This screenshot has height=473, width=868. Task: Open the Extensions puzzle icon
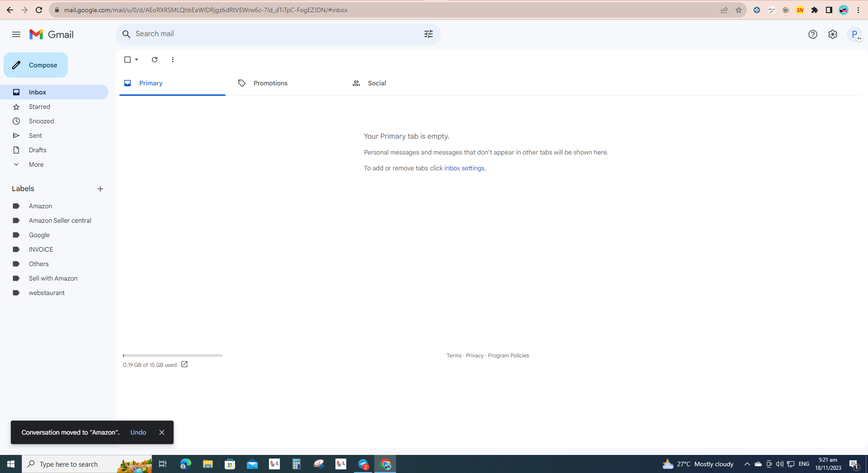coord(815,10)
